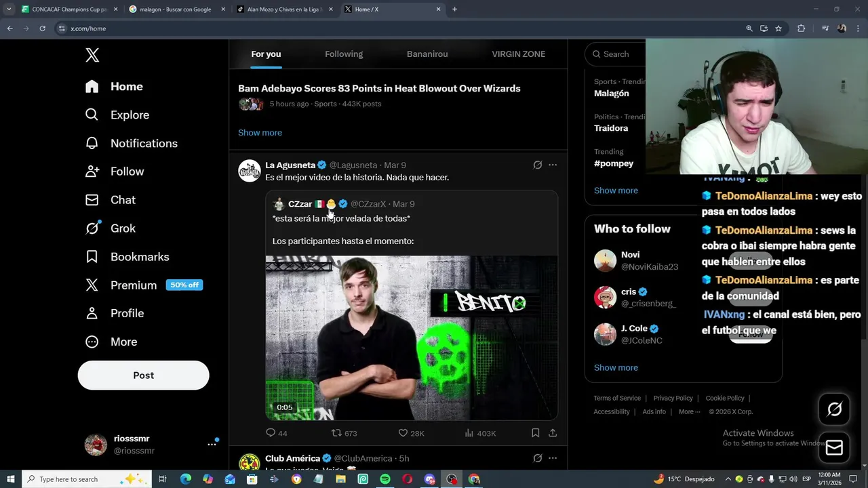Open browser extensions puzzle icon

tap(801, 28)
